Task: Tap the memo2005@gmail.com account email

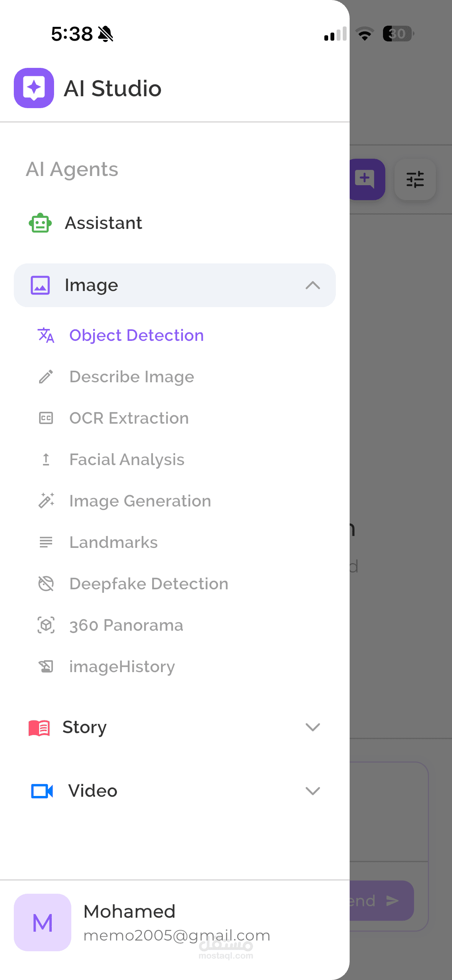Action: pyautogui.click(x=177, y=936)
